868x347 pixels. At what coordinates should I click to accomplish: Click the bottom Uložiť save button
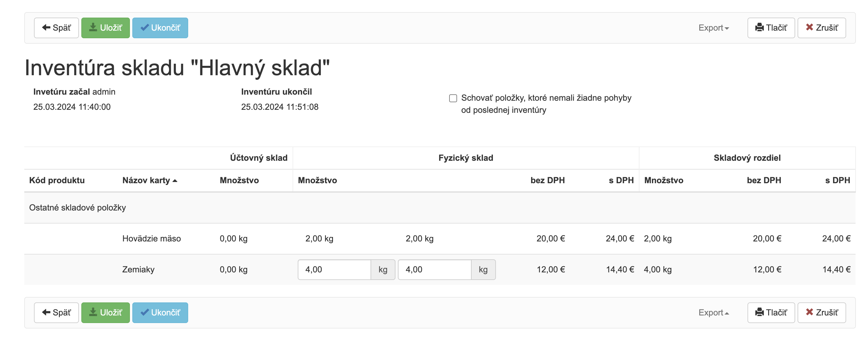point(106,313)
